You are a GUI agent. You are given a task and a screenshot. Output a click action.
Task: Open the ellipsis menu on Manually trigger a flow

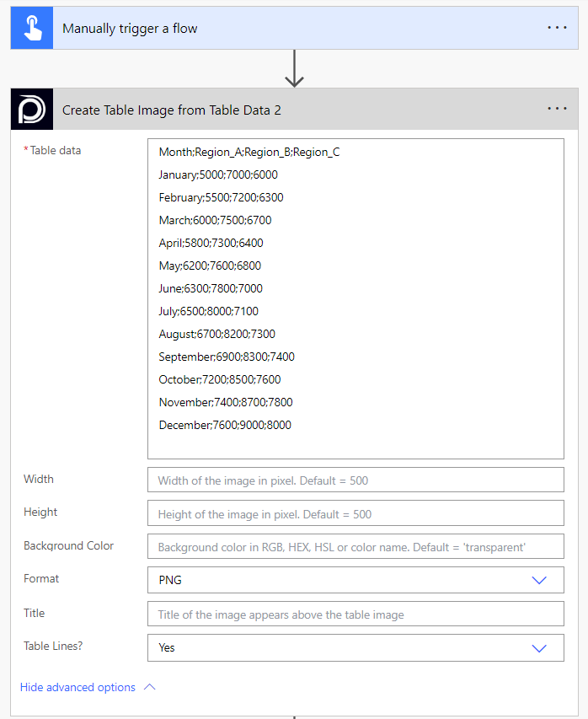coord(557,28)
